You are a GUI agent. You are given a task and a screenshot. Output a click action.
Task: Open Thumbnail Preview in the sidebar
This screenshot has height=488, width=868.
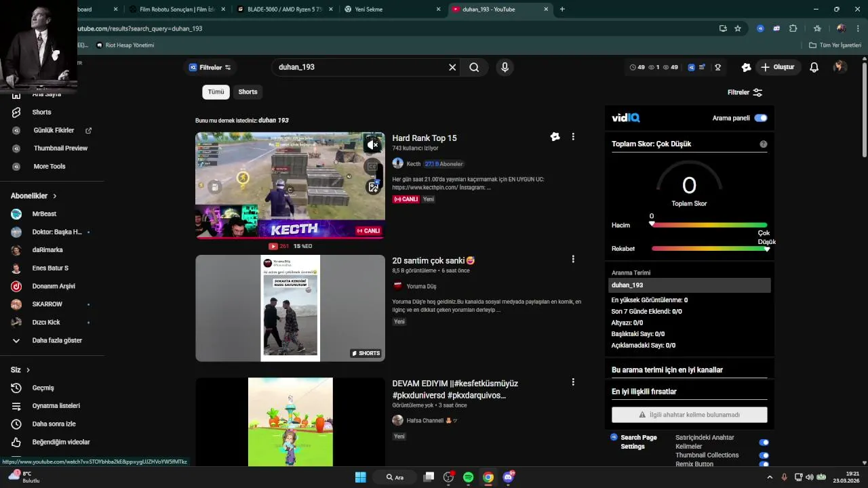(x=60, y=148)
